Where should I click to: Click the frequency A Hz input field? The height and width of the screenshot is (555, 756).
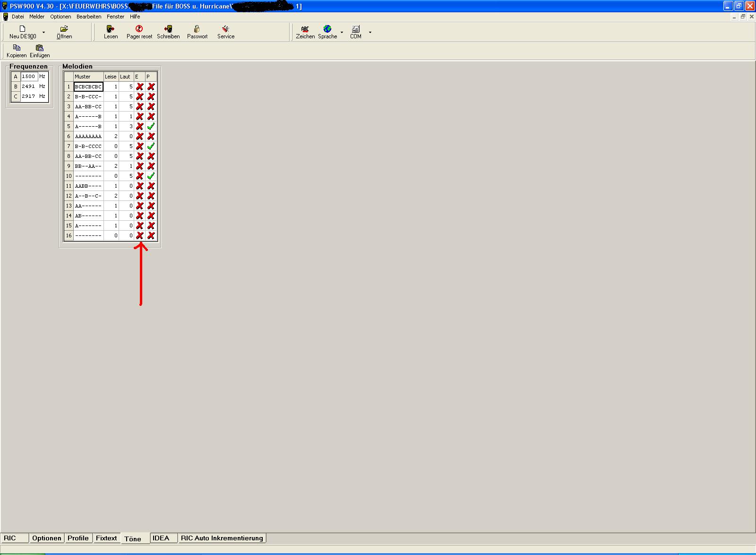point(29,76)
